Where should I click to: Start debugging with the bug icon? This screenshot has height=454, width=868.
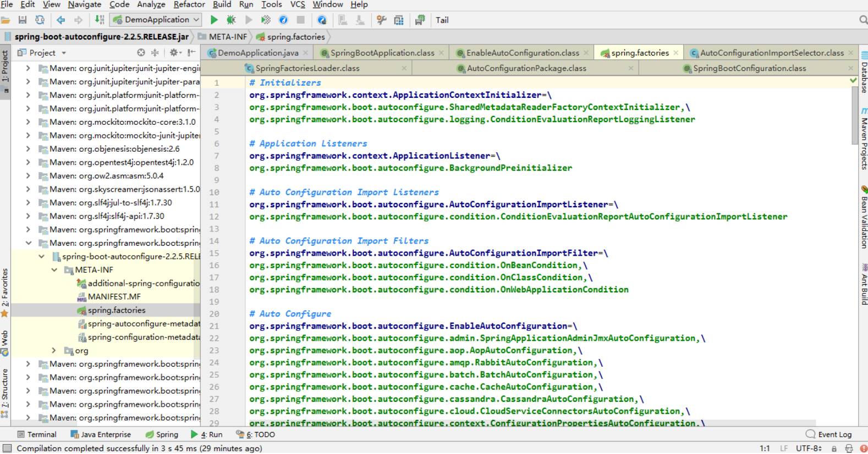[x=231, y=20]
